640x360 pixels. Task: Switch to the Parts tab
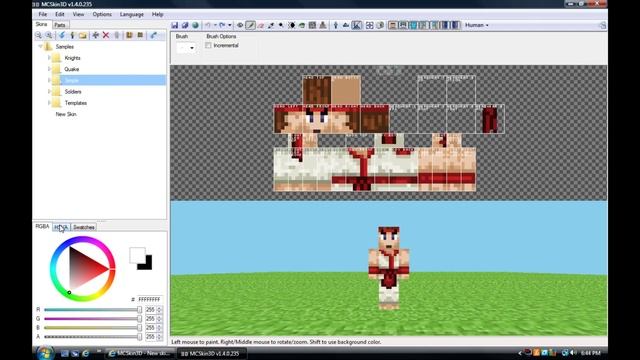[60, 25]
